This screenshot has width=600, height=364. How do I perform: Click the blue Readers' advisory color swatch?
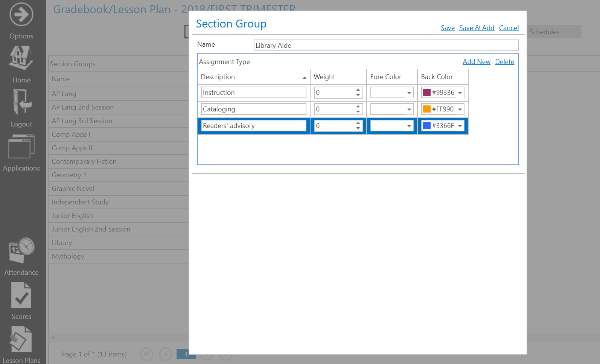tap(427, 126)
